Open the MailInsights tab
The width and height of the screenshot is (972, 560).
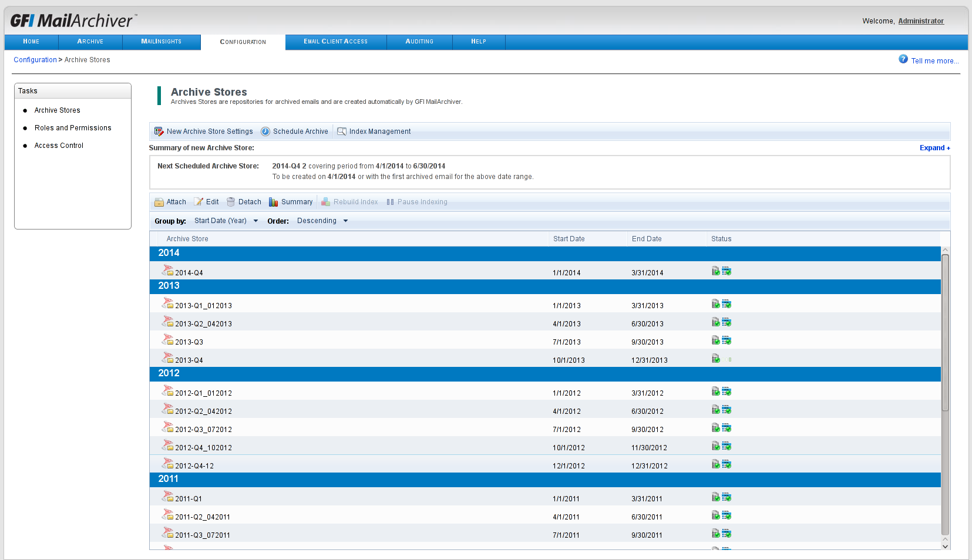(x=162, y=42)
